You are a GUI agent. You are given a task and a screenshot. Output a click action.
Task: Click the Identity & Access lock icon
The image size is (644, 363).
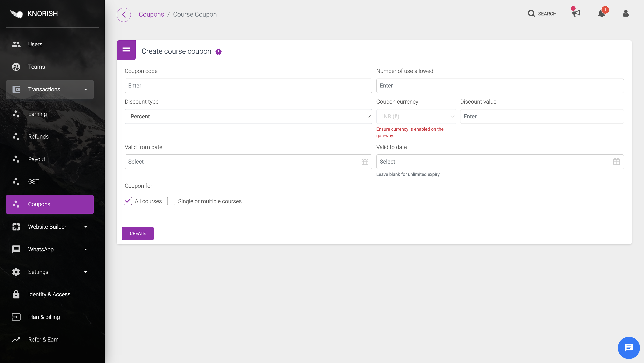pyautogui.click(x=16, y=294)
